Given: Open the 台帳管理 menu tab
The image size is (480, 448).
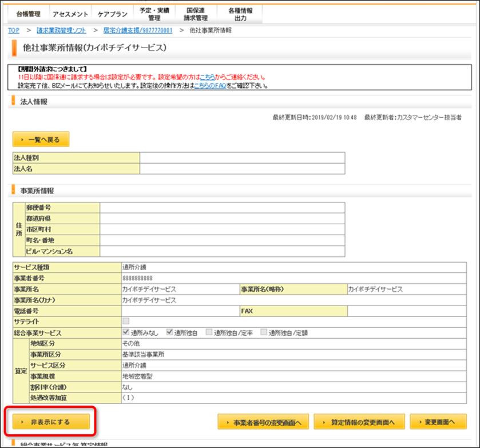Looking at the screenshot, I should pyautogui.click(x=28, y=14).
